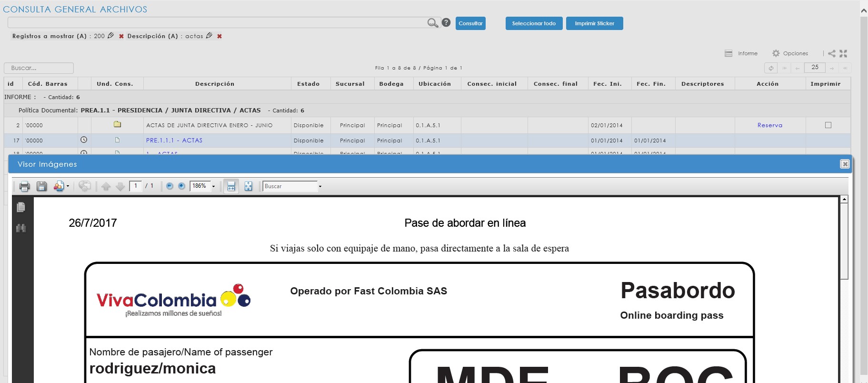
Task: Click document icon in row 17
Action: [117, 140]
